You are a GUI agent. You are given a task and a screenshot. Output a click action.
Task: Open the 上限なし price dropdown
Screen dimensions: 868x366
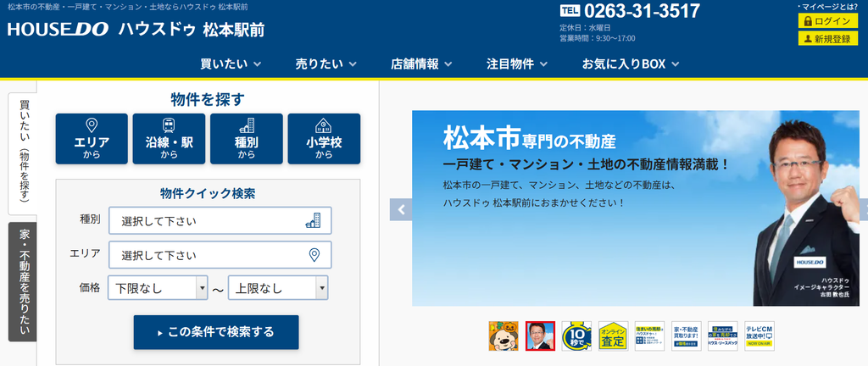click(278, 288)
